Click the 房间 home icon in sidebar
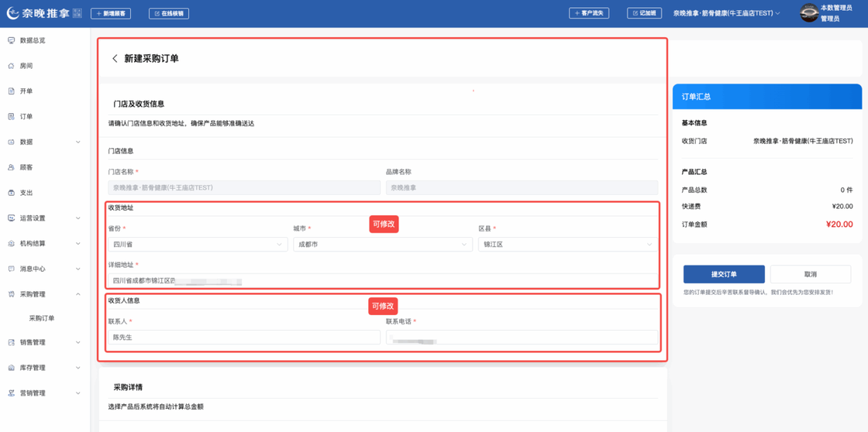Viewport: 868px width, 432px height. click(11, 66)
